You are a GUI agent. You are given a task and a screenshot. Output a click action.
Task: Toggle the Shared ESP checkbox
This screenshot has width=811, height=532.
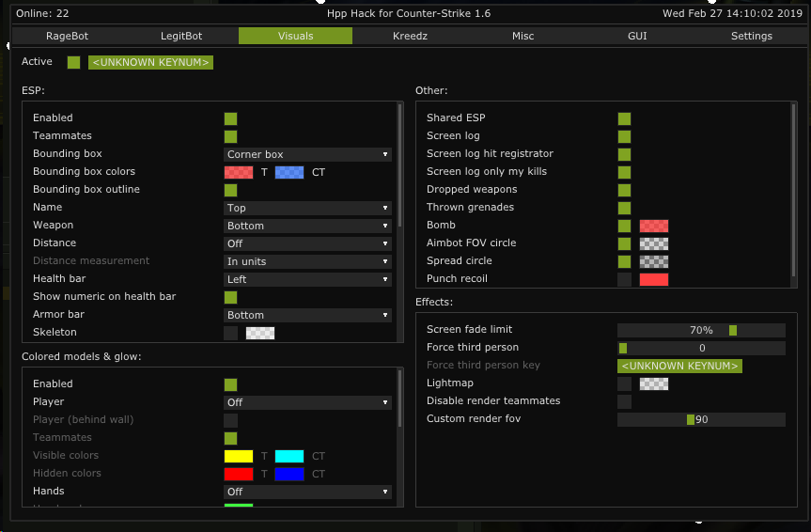click(x=624, y=118)
